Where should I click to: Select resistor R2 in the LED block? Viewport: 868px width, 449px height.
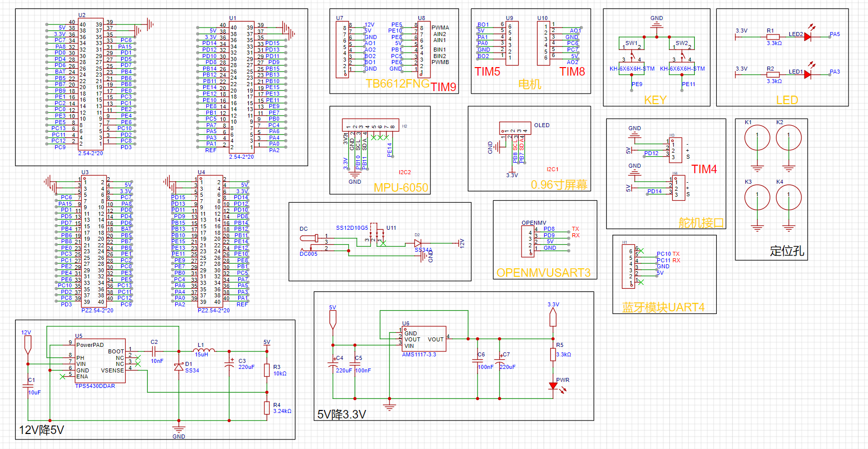pyautogui.click(x=773, y=74)
